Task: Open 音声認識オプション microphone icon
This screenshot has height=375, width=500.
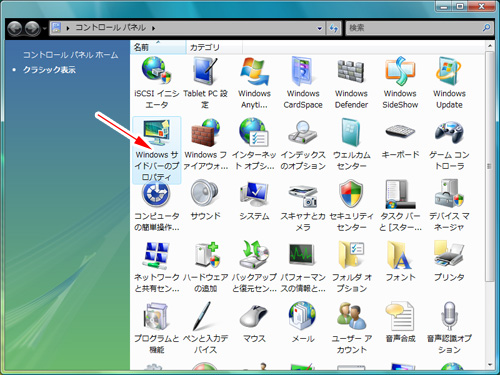Action: pos(449,316)
